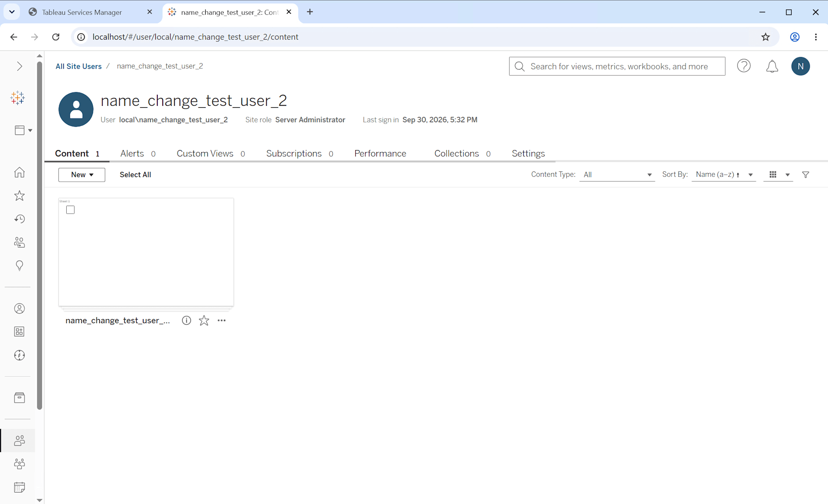Click Select All
The height and width of the screenshot is (504, 828).
pyautogui.click(x=135, y=175)
